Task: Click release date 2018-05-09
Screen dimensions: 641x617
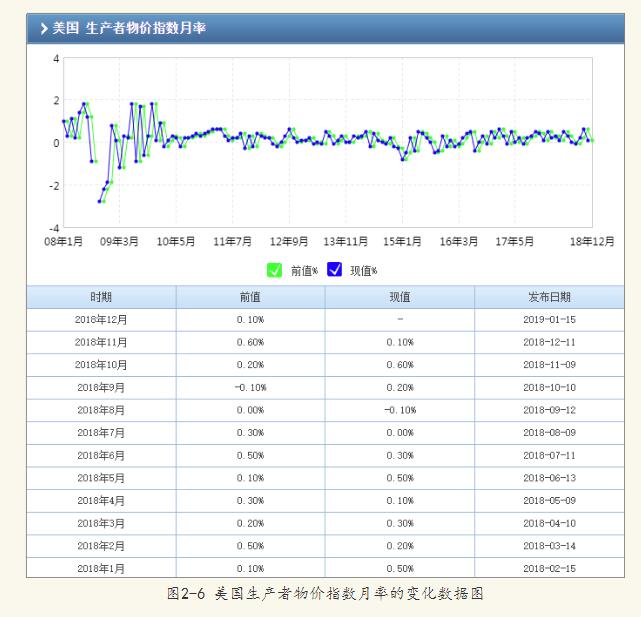Action: pyautogui.click(x=549, y=500)
